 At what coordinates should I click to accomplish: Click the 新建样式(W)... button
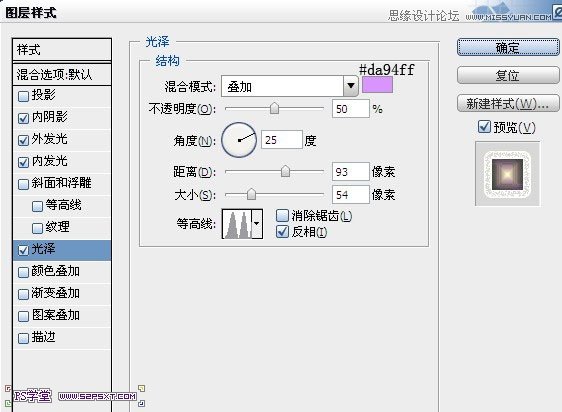pyautogui.click(x=508, y=104)
